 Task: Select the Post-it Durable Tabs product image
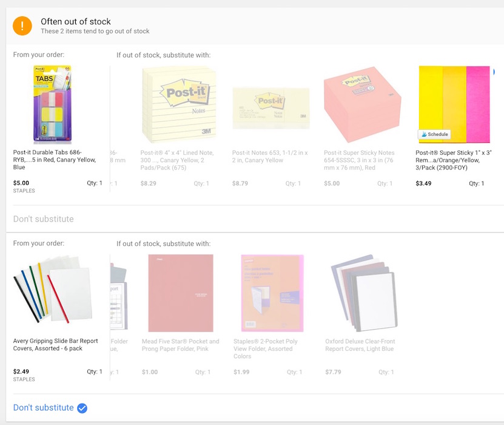(x=52, y=104)
